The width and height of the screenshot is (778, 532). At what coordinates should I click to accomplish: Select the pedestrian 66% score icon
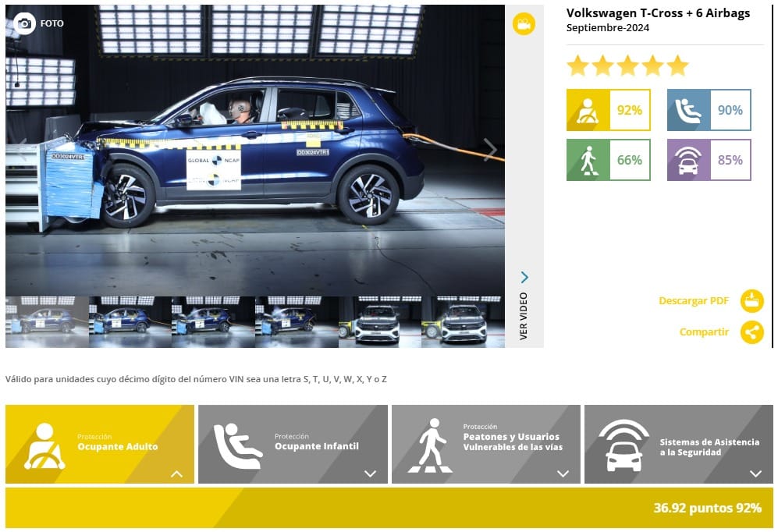[x=588, y=160]
